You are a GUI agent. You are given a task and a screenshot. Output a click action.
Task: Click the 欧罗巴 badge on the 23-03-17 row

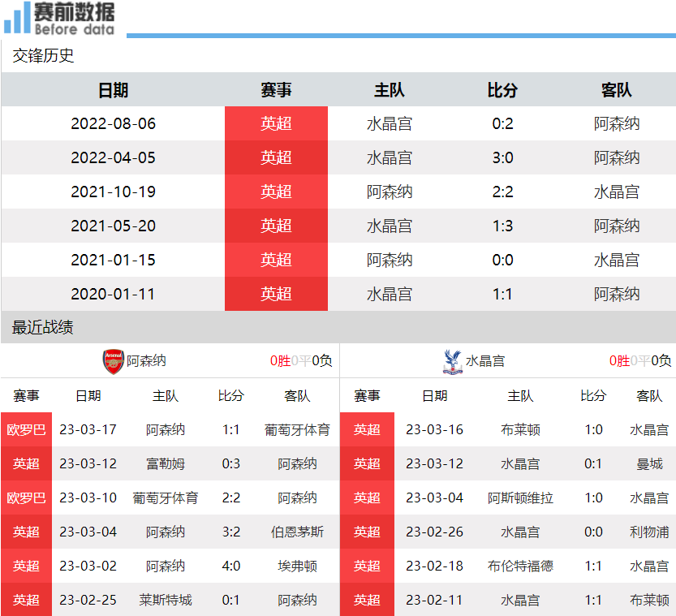click(x=24, y=429)
